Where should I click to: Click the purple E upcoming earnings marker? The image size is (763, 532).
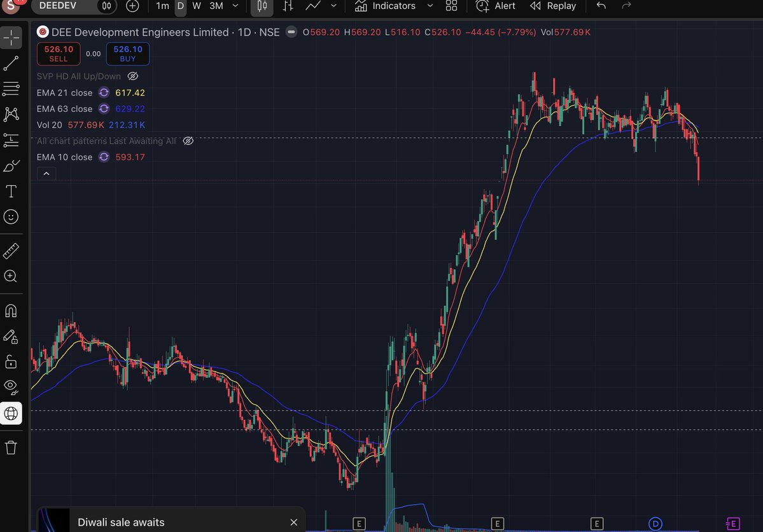[733, 524]
